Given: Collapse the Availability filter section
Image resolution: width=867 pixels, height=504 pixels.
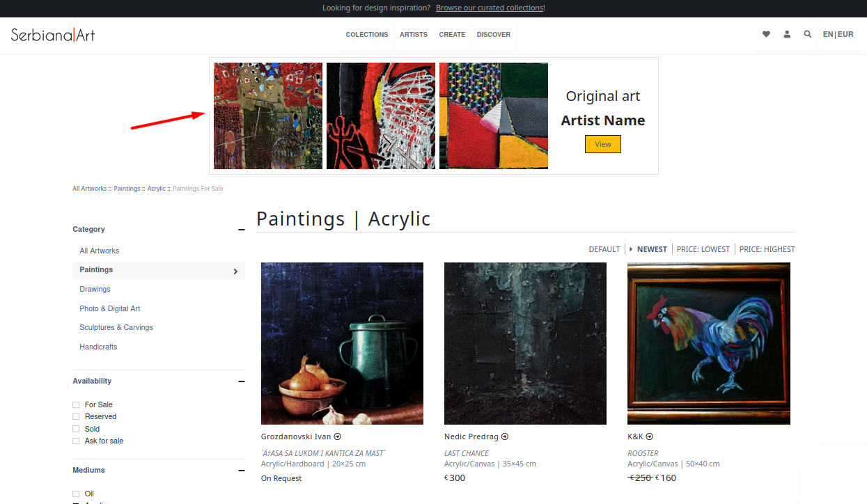Looking at the screenshot, I should tap(242, 381).
